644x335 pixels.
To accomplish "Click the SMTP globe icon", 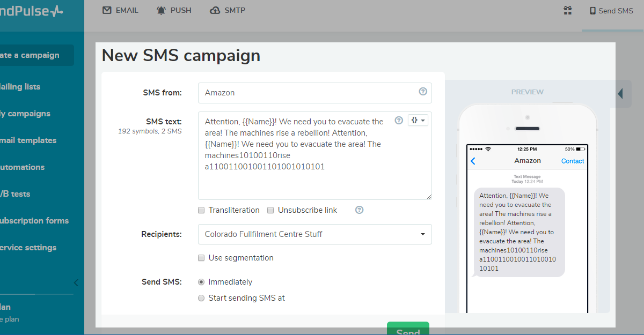I will 215,10.
